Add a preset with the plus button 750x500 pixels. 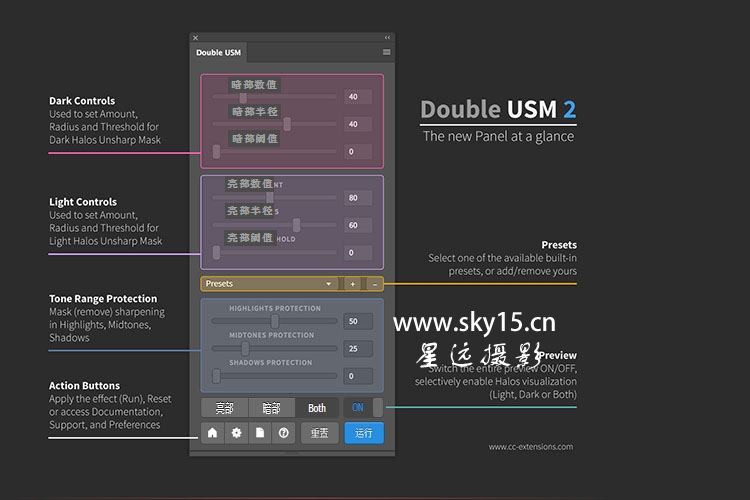click(353, 284)
